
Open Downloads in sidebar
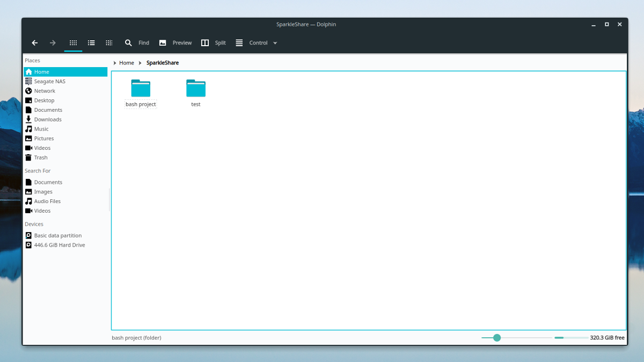coord(65,119)
